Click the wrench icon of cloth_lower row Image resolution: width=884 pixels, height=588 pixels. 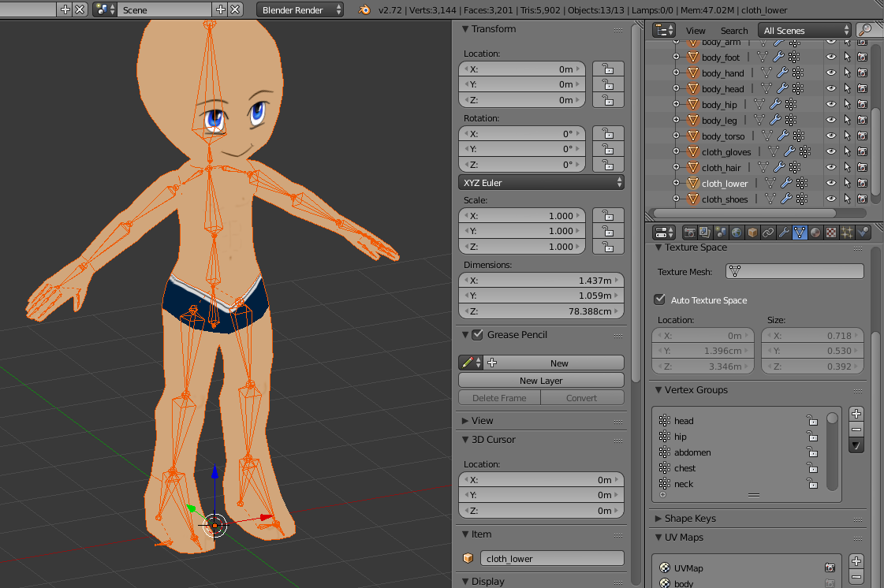tap(786, 183)
